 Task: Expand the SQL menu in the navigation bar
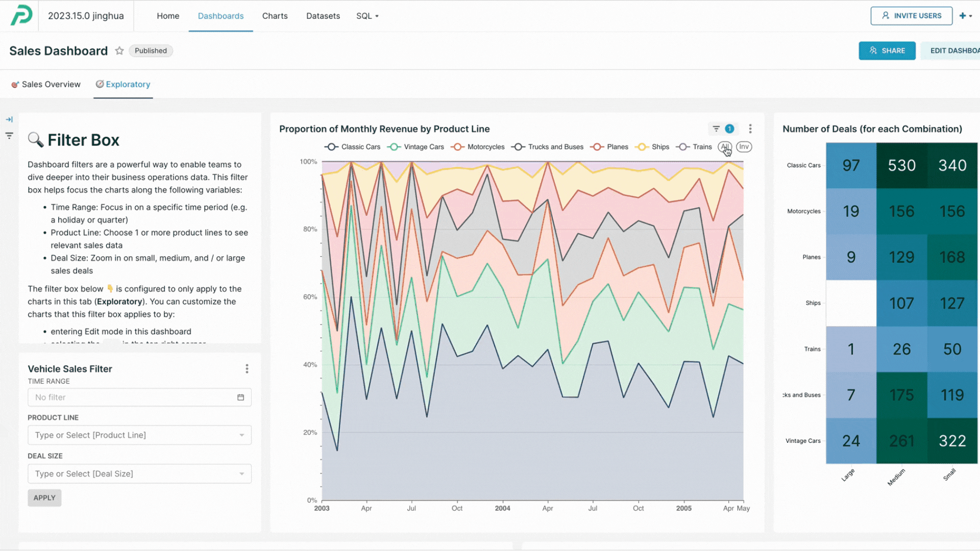click(x=367, y=16)
